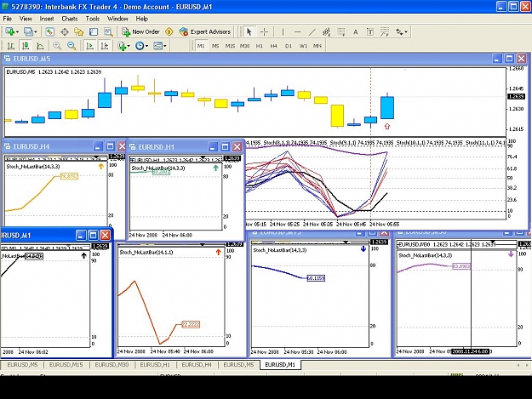The image size is (532, 399).
Task: Switch to the EURUSD,H4 chart tab
Action: point(197,365)
